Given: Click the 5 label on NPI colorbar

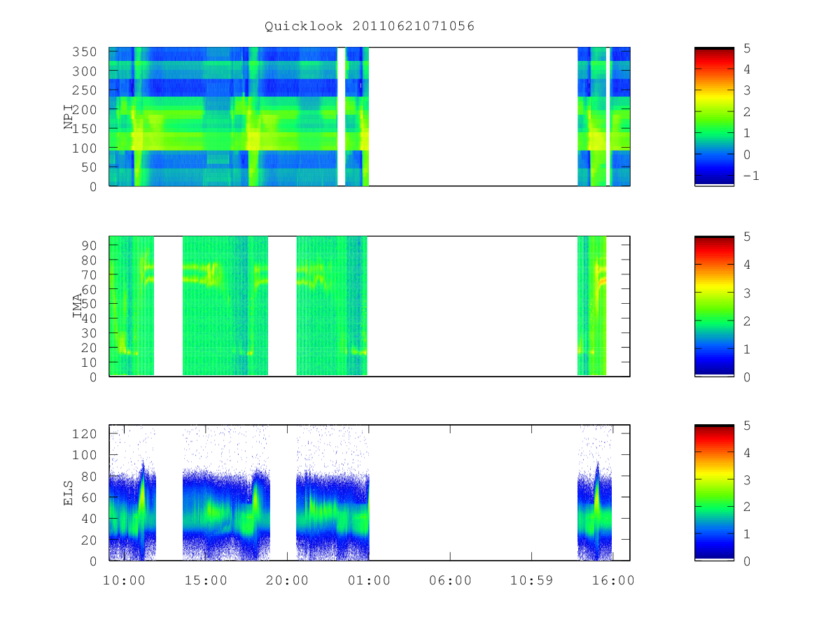Looking at the screenshot, I should 746,48.
